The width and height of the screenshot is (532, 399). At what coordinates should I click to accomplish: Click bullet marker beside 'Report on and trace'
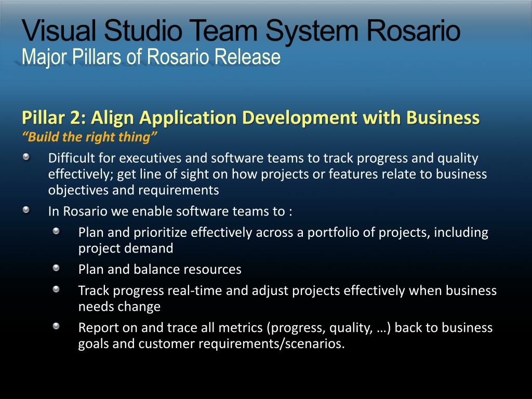(56, 326)
